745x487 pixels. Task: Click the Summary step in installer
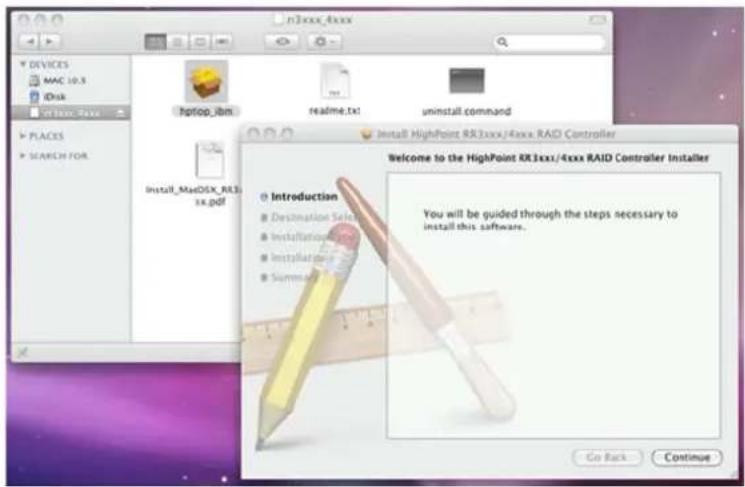pyautogui.click(x=290, y=277)
